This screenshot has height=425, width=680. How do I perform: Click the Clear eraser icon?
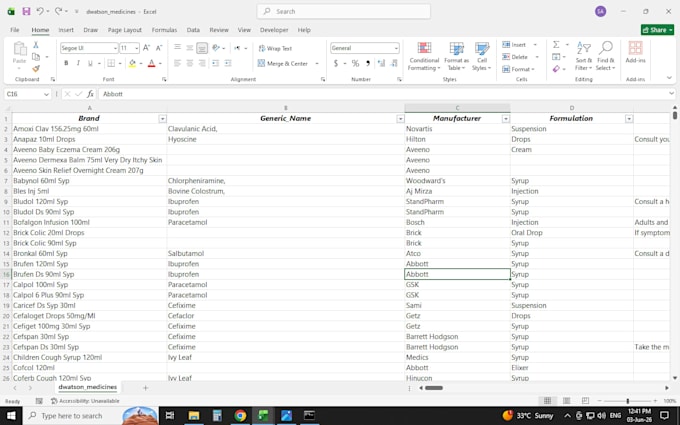point(556,69)
